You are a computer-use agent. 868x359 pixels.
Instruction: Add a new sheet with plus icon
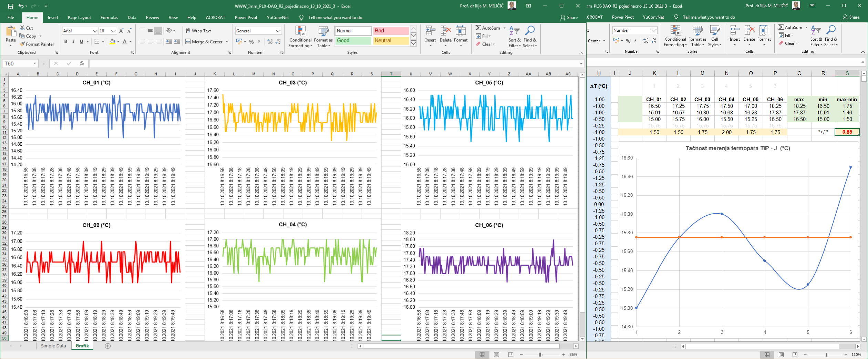[x=108, y=346]
